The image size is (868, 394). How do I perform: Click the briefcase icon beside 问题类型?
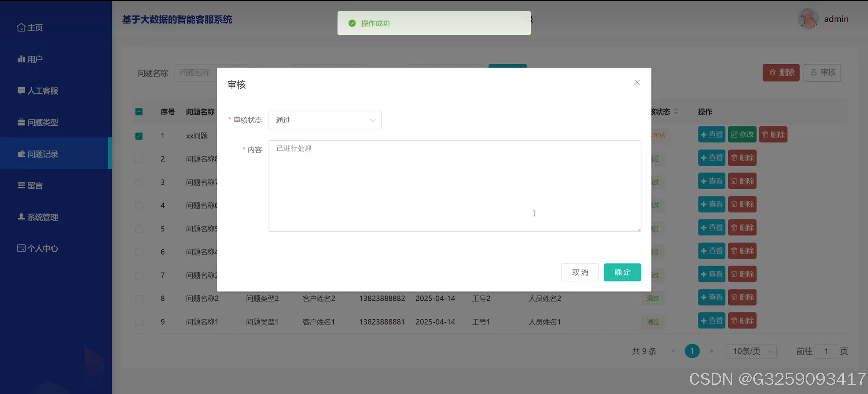pyautogui.click(x=21, y=122)
